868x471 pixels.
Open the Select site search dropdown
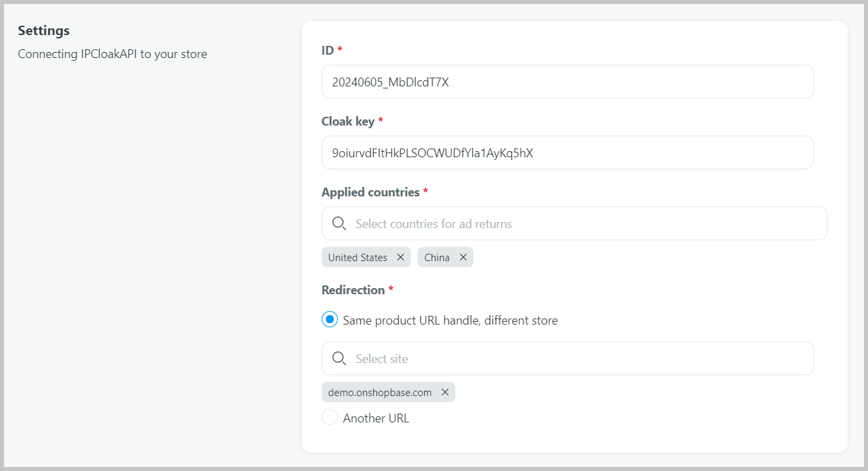tap(580, 358)
